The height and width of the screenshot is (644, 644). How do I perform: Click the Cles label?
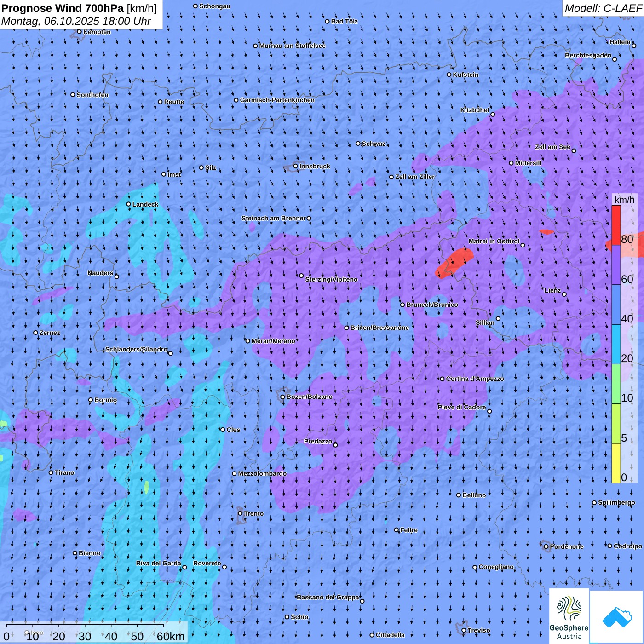coord(233,430)
